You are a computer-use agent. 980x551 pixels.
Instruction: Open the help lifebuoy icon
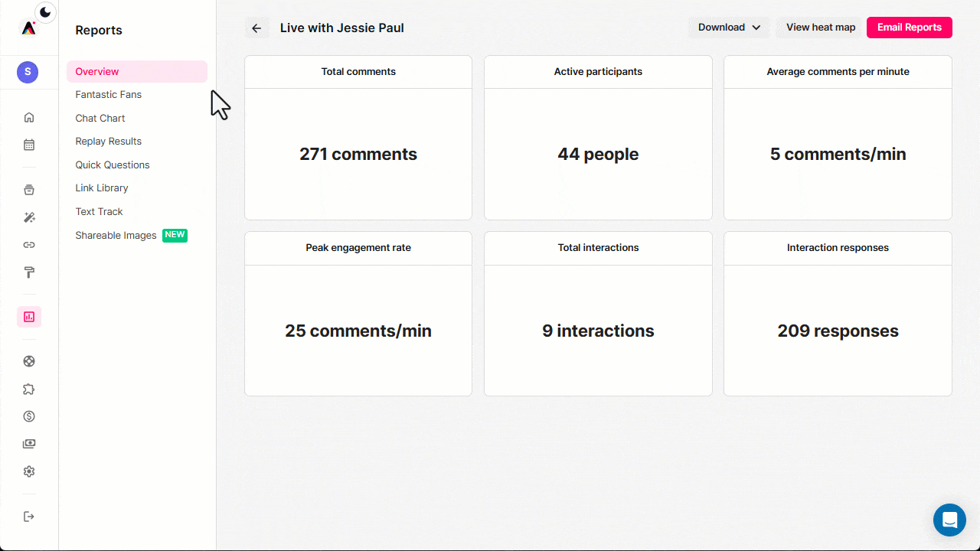click(29, 361)
